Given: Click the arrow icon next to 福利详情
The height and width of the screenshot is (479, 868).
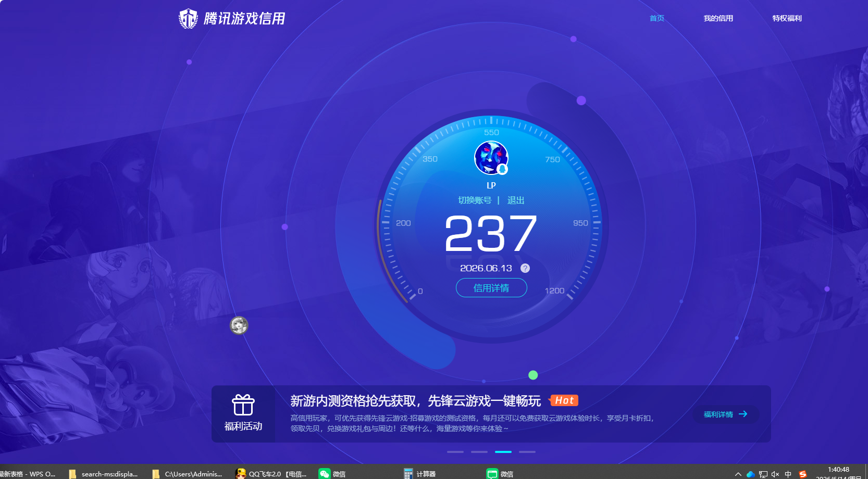Looking at the screenshot, I should 743,414.
